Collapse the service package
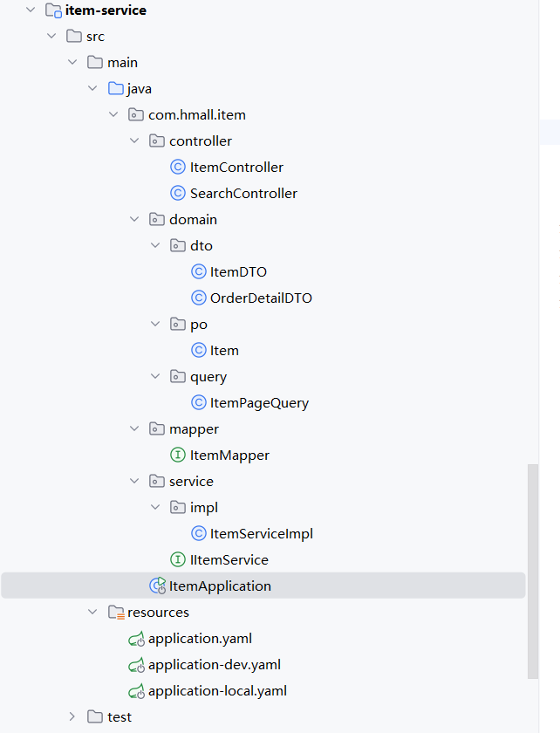The image size is (560, 733). pos(134,481)
